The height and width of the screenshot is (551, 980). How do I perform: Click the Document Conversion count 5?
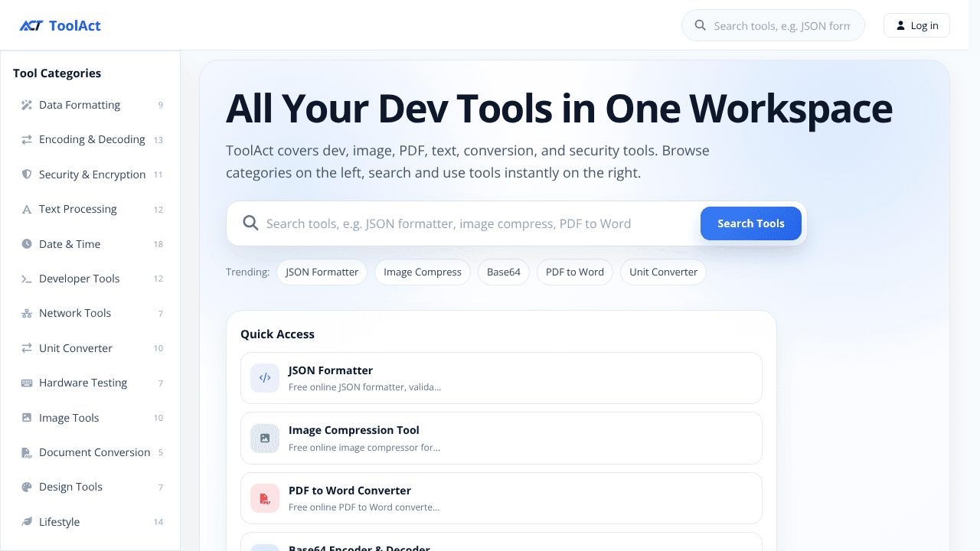[161, 452]
